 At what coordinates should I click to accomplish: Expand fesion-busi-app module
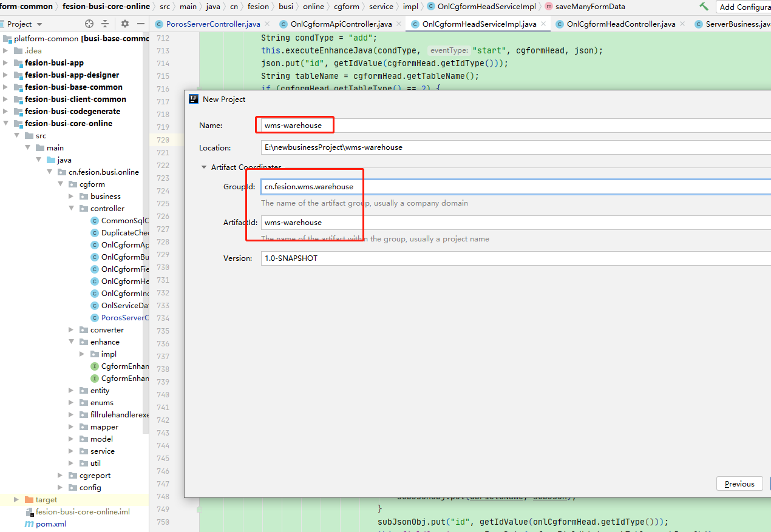coord(5,62)
